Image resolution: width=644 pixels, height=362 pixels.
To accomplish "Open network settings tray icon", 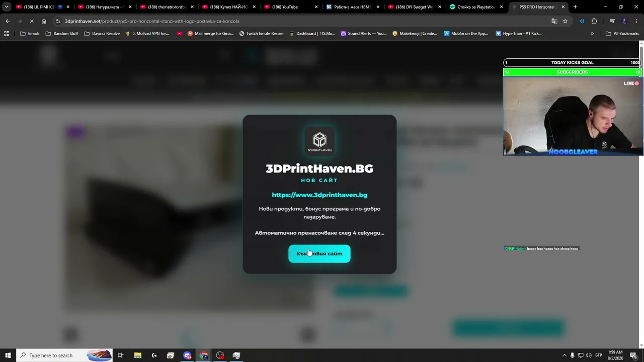I will pos(580,355).
